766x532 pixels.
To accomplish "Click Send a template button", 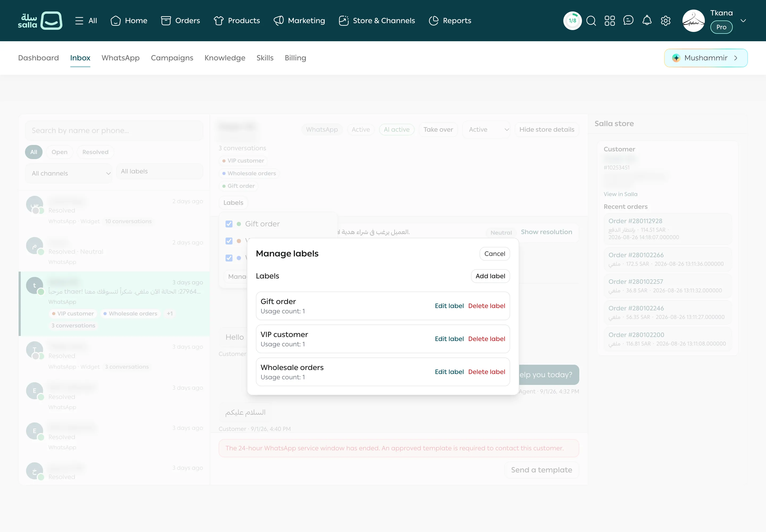I will tap(542, 470).
